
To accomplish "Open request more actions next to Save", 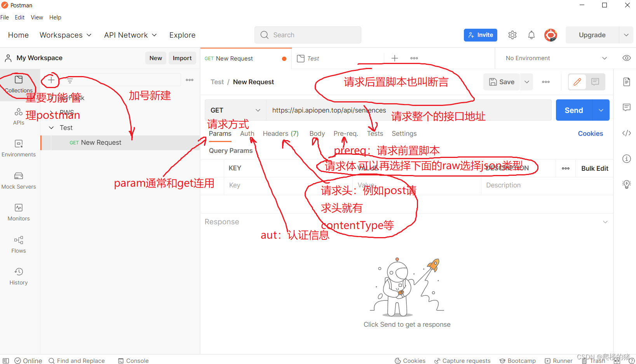I will click(546, 82).
